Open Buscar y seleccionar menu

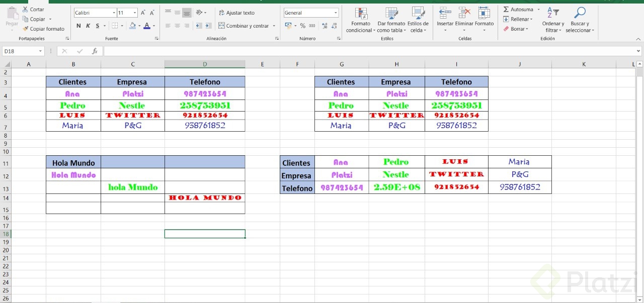(x=580, y=20)
